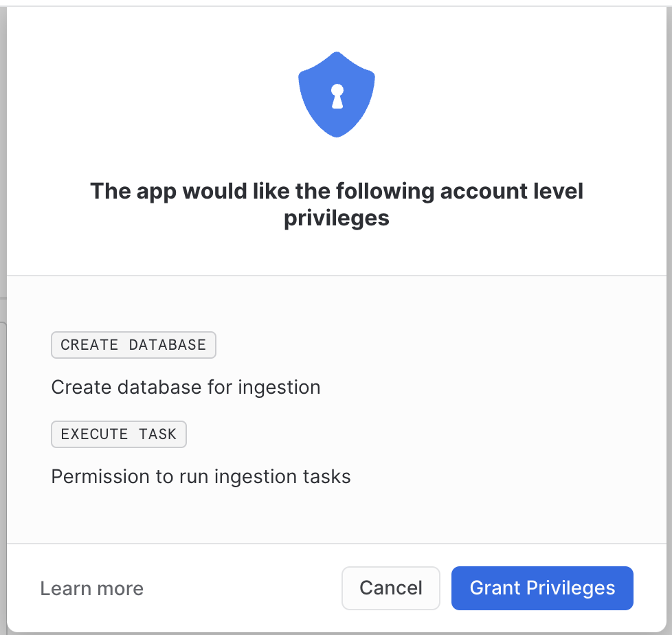Image resolution: width=672 pixels, height=635 pixels.
Task: Select the CREATE DATABASE privilege badge
Action: 133,345
